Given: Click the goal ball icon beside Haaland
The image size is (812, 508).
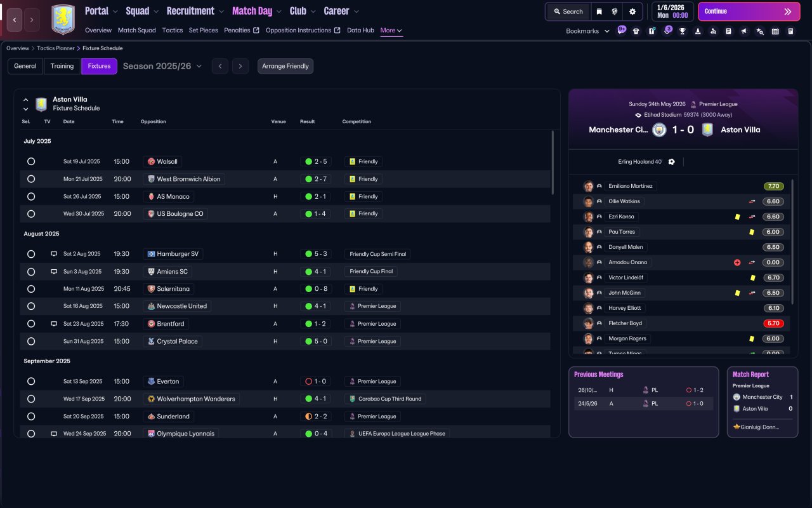Looking at the screenshot, I should pyautogui.click(x=672, y=162).
